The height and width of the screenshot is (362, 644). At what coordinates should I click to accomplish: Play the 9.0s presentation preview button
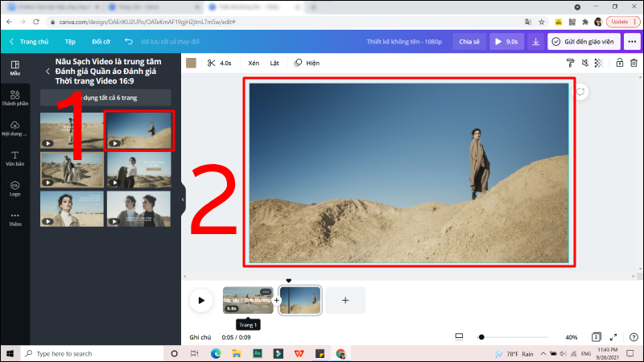(x=506, y=42)
